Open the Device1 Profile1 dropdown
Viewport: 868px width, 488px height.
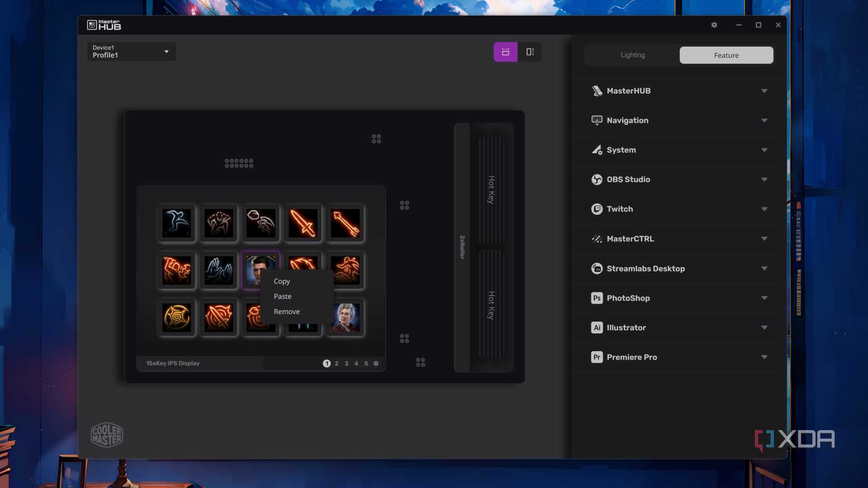point(131,51)
